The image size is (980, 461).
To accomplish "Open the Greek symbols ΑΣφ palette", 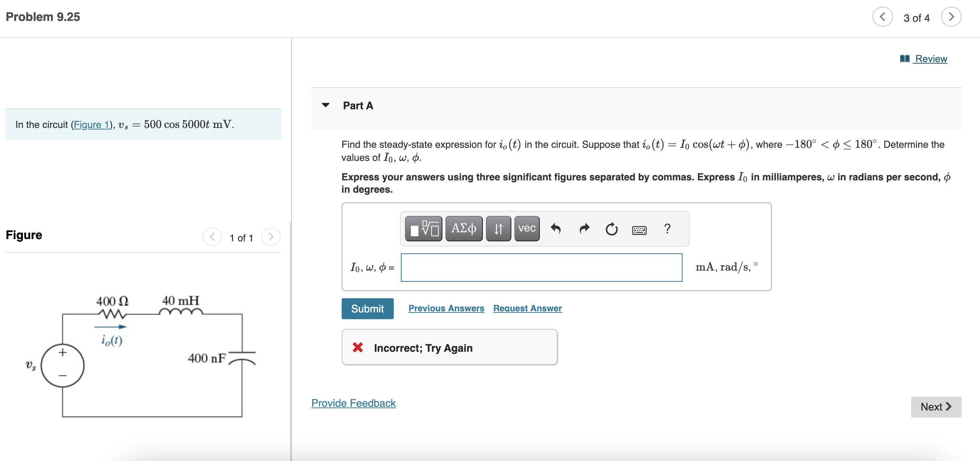I will 463,229.
